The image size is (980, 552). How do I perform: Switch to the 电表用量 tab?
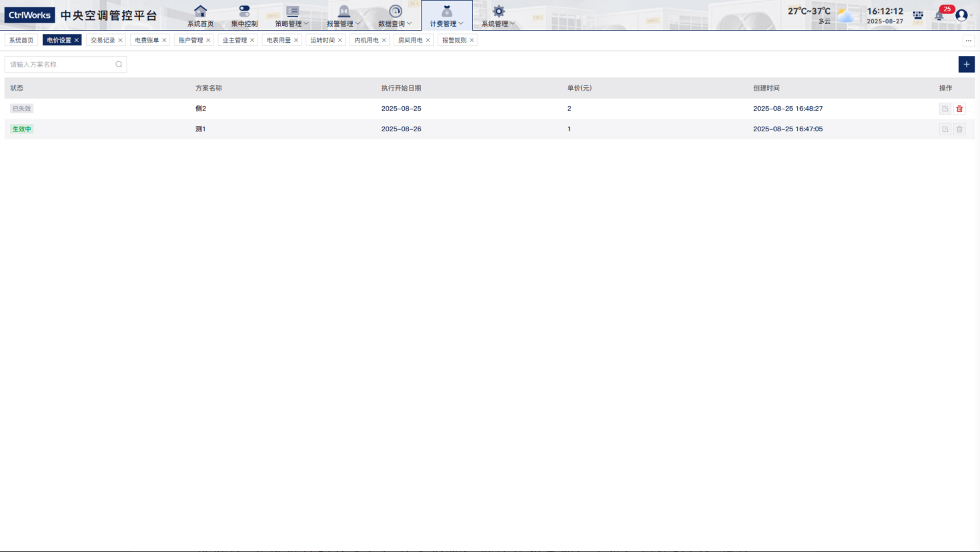click(278, 40)
